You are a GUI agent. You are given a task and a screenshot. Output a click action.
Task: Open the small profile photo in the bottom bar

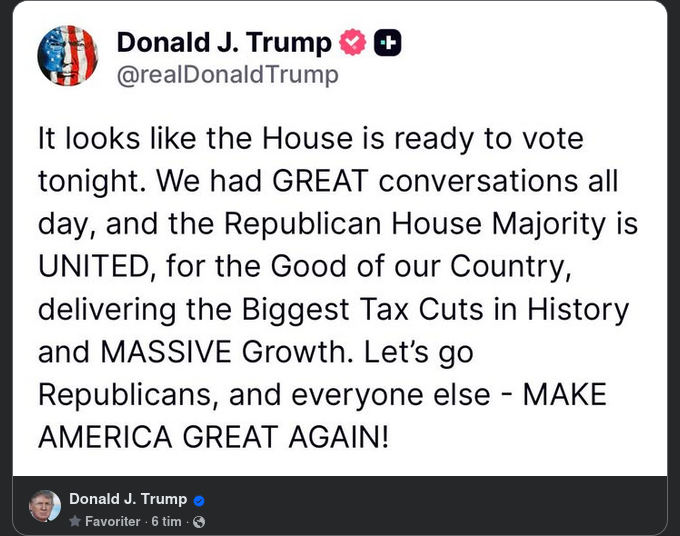[x=44, y=507]
